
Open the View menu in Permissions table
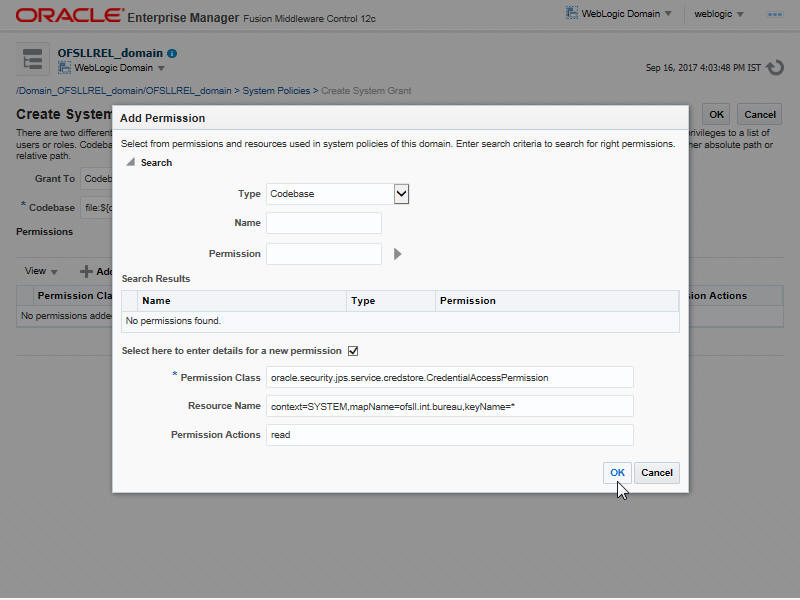coord(41,271)
